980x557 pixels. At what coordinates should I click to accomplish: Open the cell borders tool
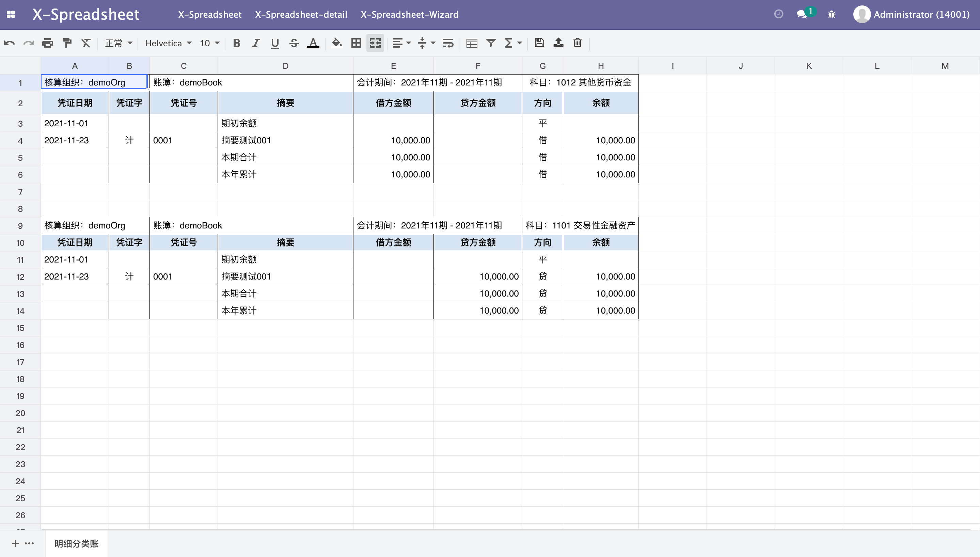356,43
